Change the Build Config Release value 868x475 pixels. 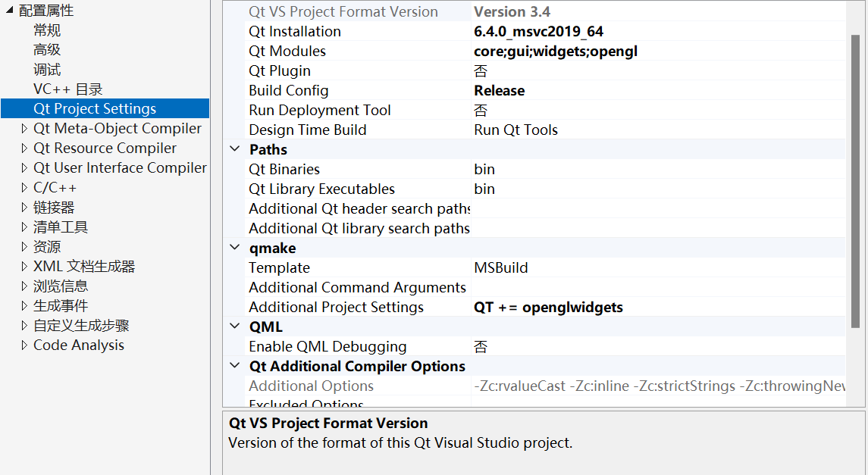[658, 91]
